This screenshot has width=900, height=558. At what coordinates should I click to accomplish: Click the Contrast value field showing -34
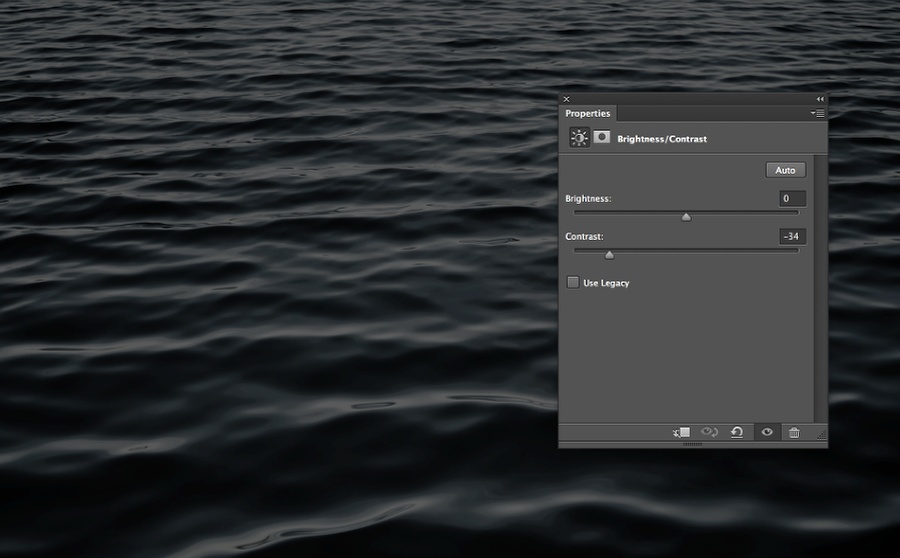coord(792,237)
